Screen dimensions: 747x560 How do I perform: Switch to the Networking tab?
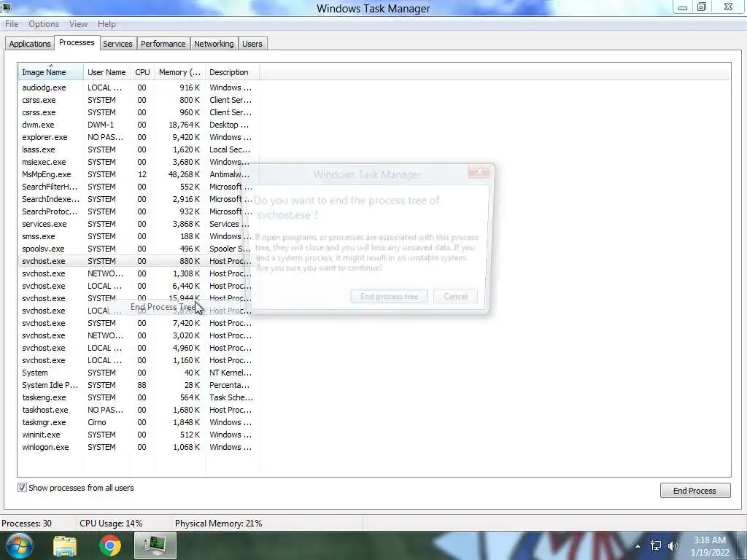[214, 43]
